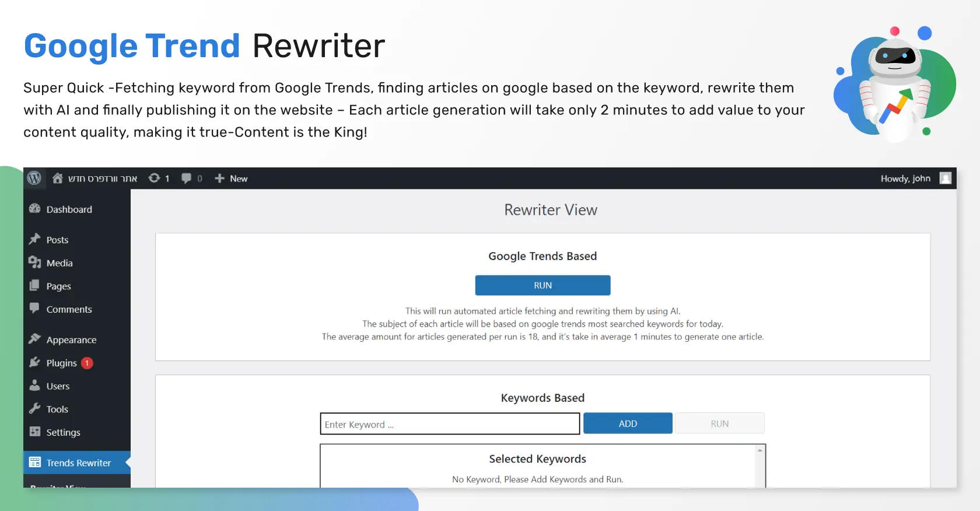980x511 pixels.
Task: Click the Settings sliders icon
Action: [x=35, y=432]
